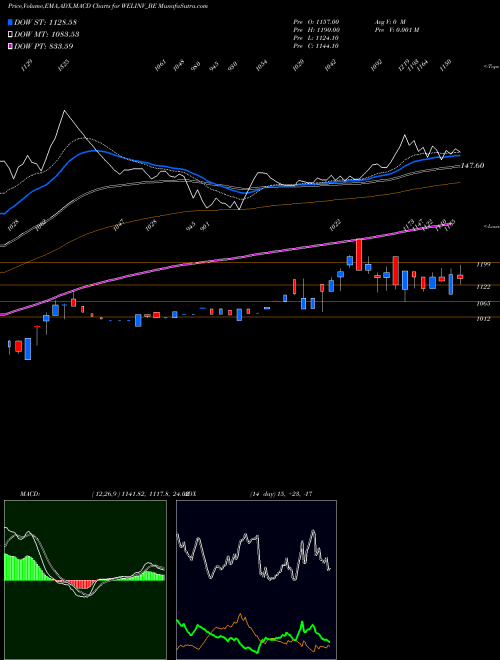Click the (14 day) ADX values text
Screen dimensions: 500x660
(281, 494)
